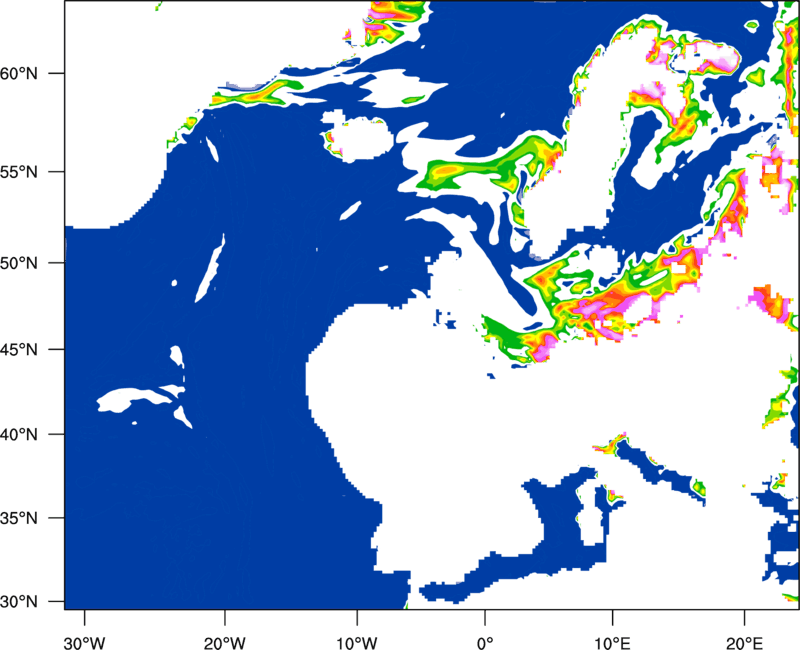This screenshot has height=650, width=800.
Task: Click the 40°N latitude label
Action: 19,435
